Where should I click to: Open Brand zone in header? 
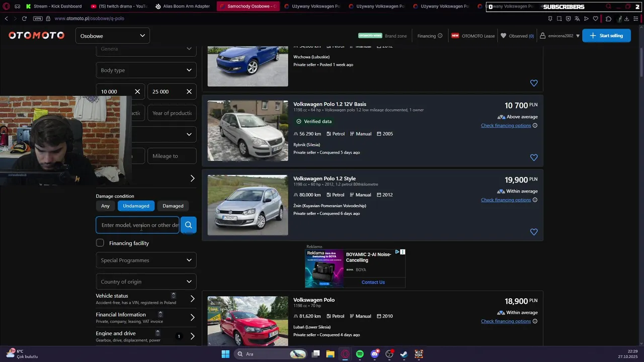point(396,36)
